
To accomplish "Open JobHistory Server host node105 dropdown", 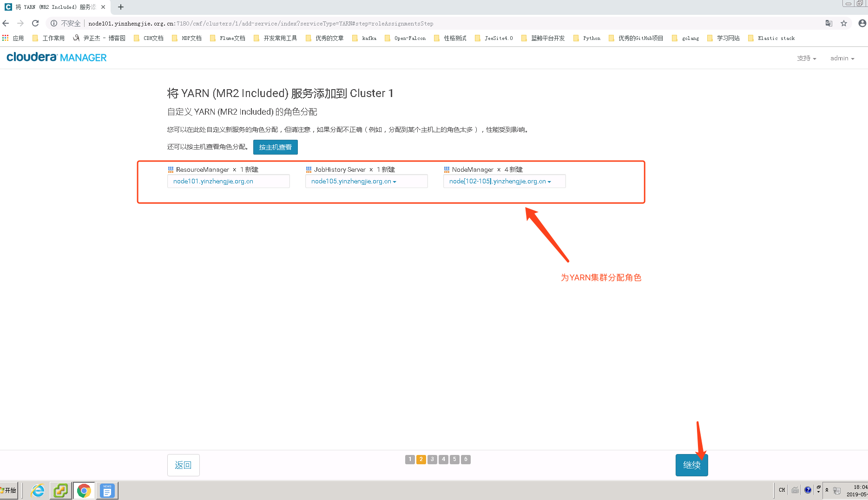I will point(367,181).
